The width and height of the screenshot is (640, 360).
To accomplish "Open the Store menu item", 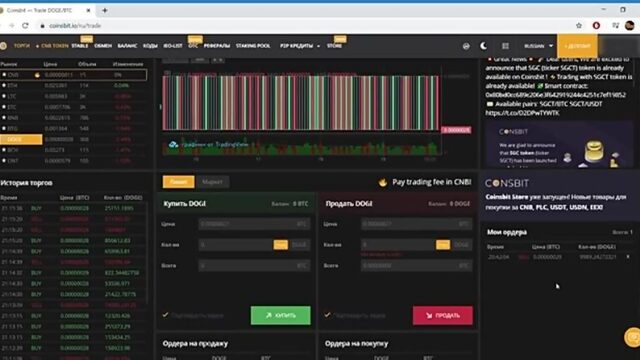I will (334, 46).
